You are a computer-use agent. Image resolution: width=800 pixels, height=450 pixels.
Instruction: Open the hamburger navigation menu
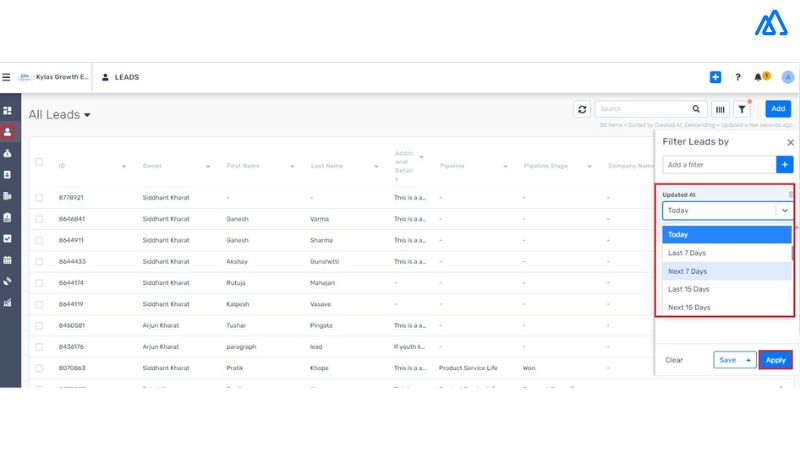[x=6, y=77]
